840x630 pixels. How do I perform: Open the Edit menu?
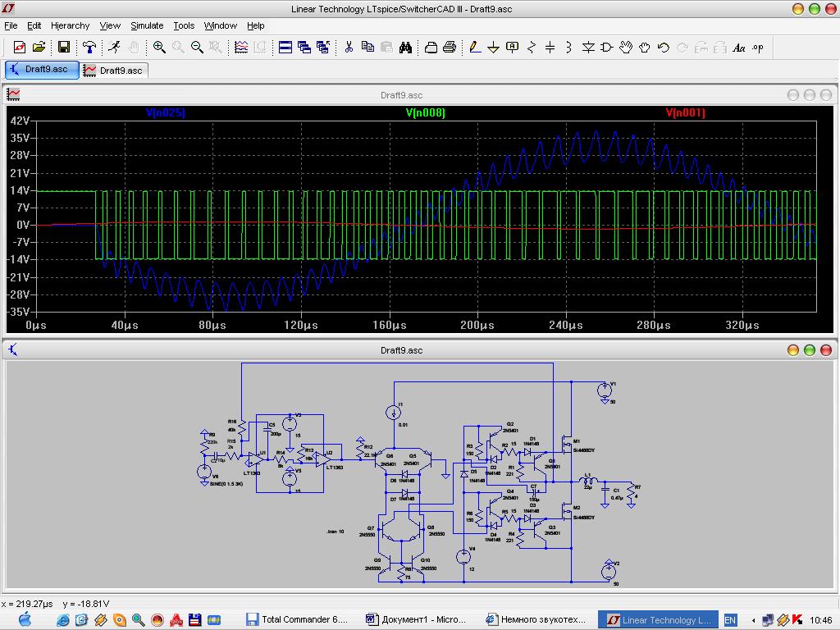coord(34,25)
